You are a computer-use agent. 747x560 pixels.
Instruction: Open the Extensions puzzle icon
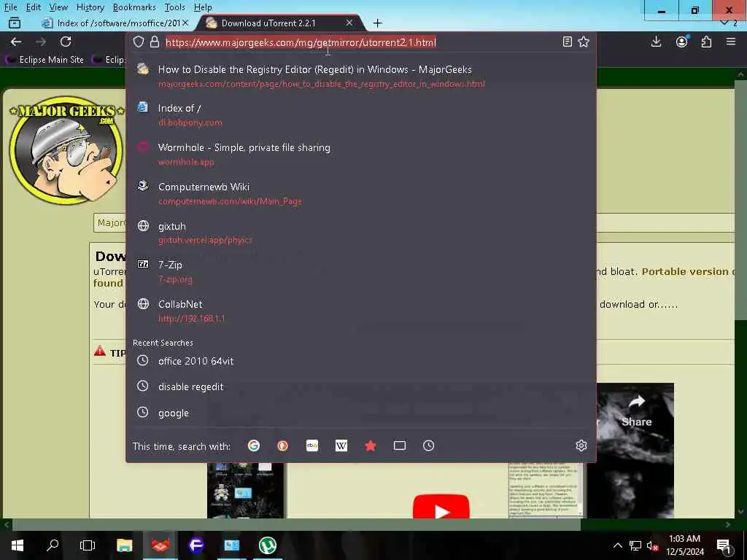coord(706,42)
